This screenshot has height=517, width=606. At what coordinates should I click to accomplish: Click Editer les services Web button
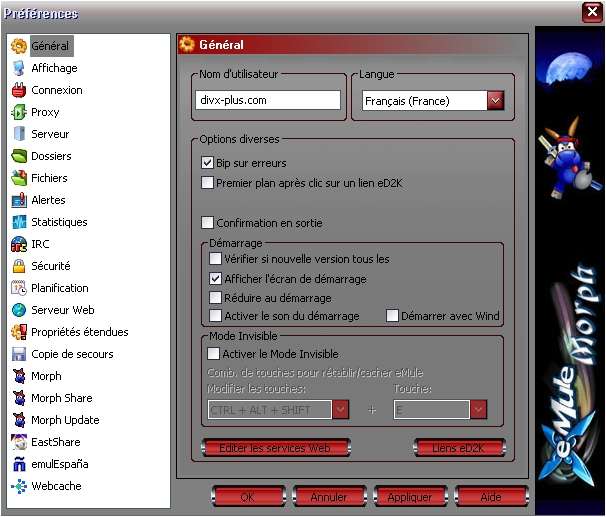pyautogui.click(x=276, y=448)
